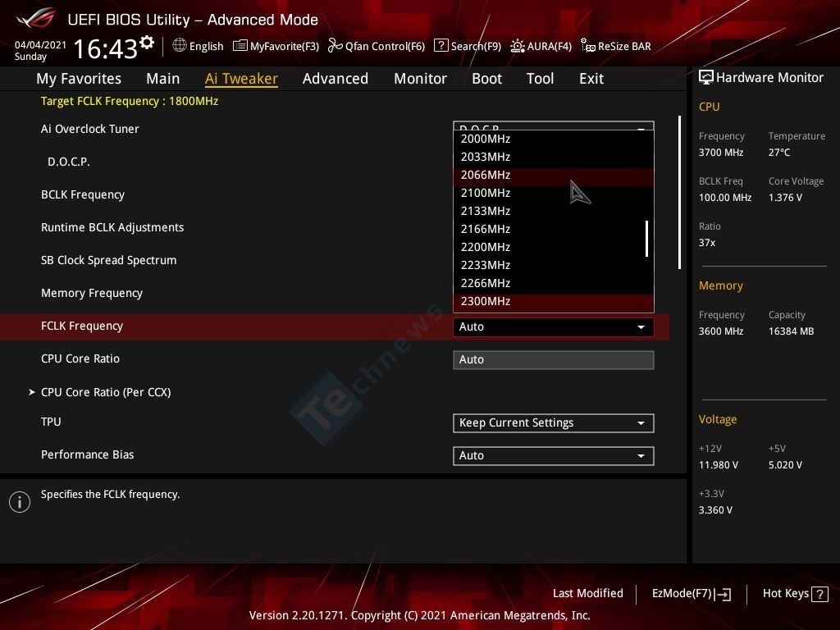Screen dimensions: 840x630
Task: Click the 16:43 clock display
Action: (106, 48)
